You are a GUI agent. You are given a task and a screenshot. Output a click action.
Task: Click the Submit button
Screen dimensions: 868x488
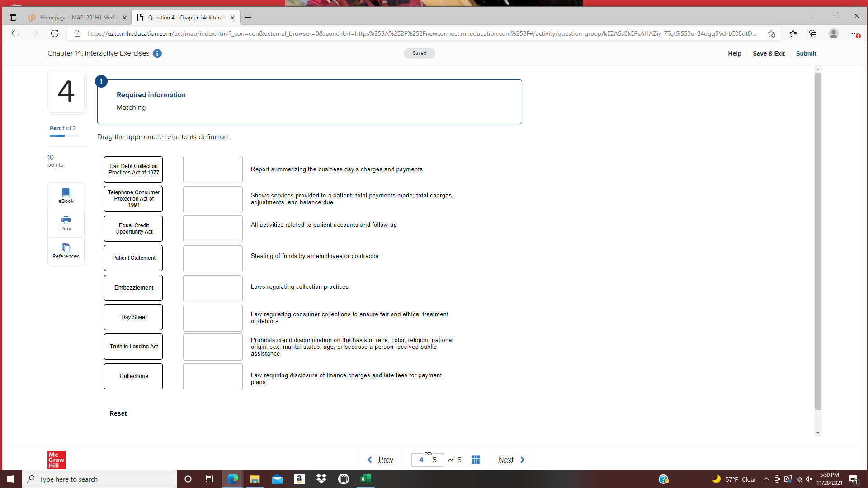[x=806, y=53]
